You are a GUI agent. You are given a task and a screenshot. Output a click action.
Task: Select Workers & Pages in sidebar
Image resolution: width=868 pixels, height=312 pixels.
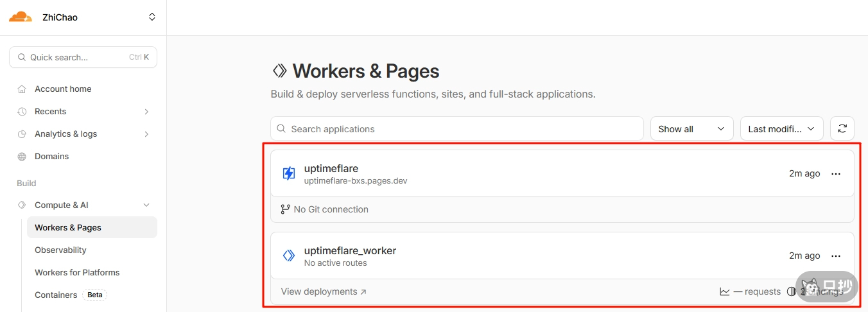tap(92, 228)
